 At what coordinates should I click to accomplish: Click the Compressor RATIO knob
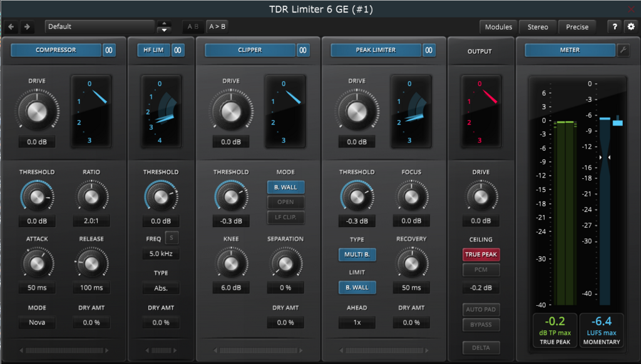point(91,197)
